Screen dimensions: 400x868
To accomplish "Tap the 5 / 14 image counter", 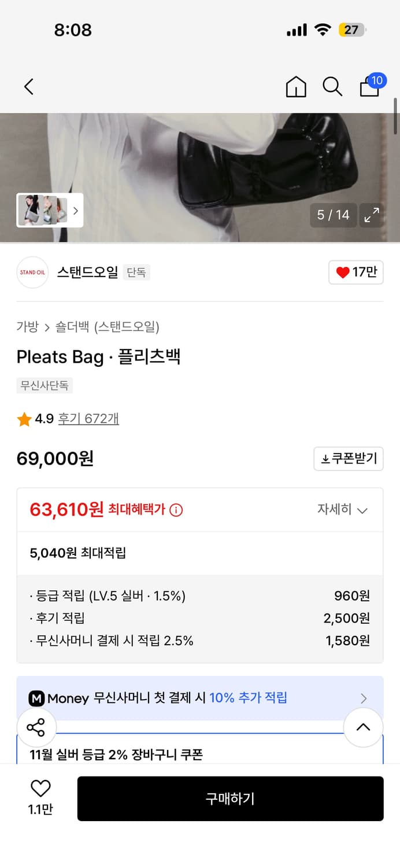I will tap(334, 215).
